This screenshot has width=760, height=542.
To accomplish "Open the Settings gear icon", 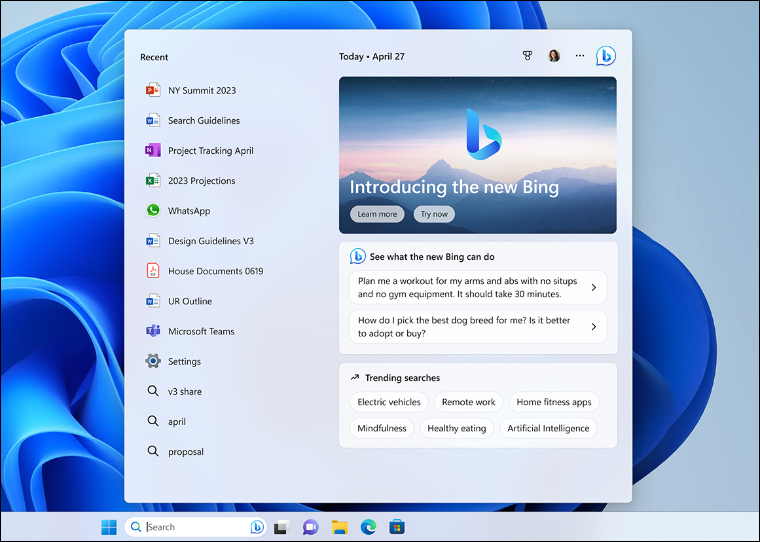I will (x=153, y=361).
